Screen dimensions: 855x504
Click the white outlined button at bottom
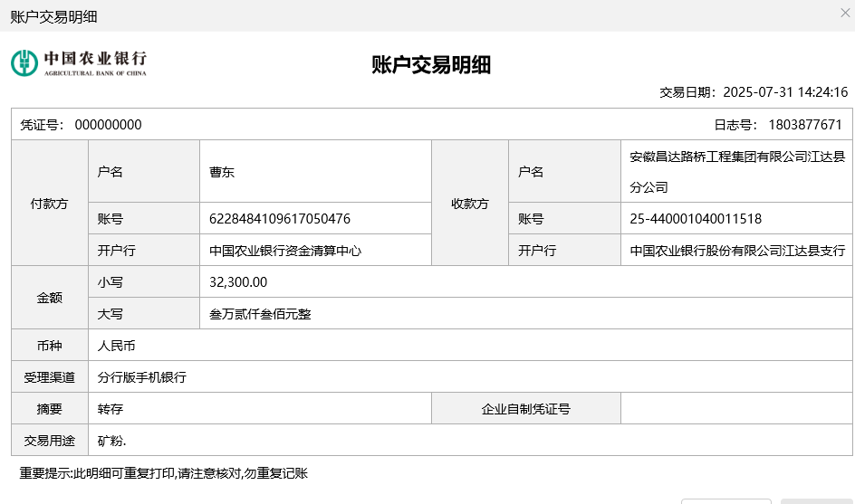tap(725, 500)
